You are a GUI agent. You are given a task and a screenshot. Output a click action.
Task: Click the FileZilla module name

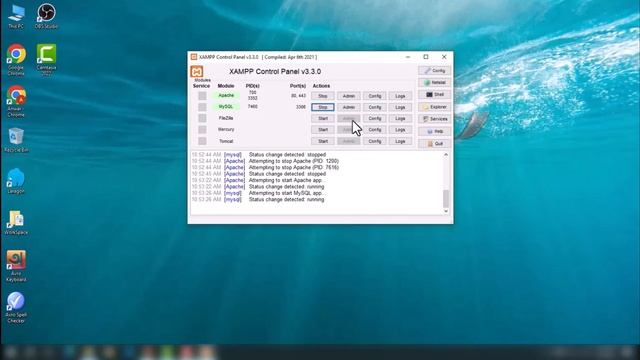226,118
